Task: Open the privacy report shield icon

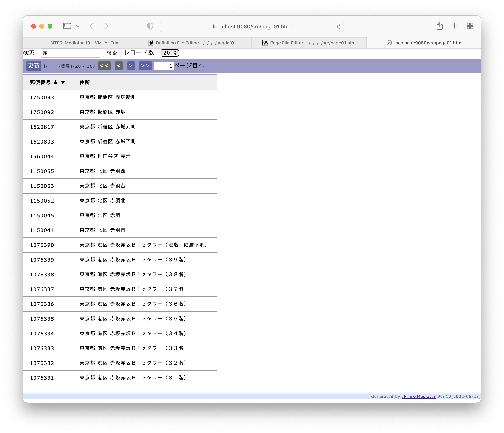Action: pyautogui.click(x=150, y=26)
